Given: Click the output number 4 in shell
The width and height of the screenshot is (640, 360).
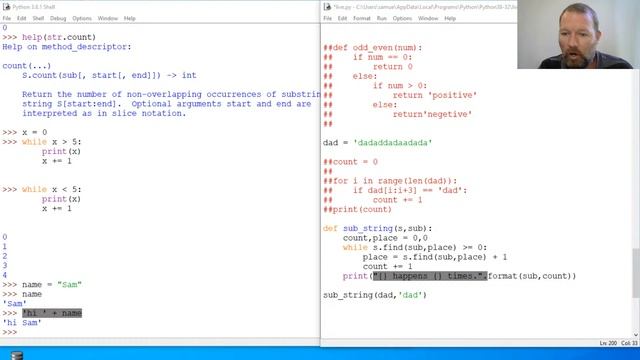Looking at the screenshot, I should 4,275.
